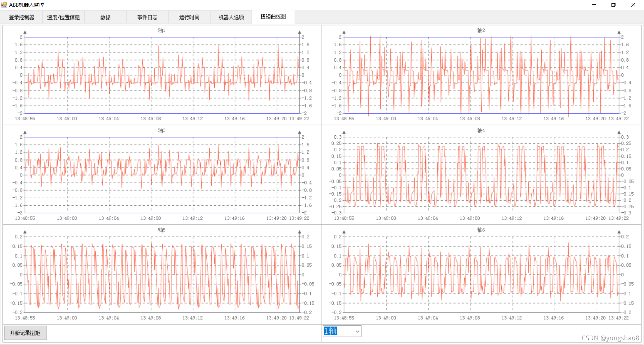Viewport: 644px width, 345px height.
Task: Click the 13:49:16 label under 轴4 chart
Action: [553, 218]
